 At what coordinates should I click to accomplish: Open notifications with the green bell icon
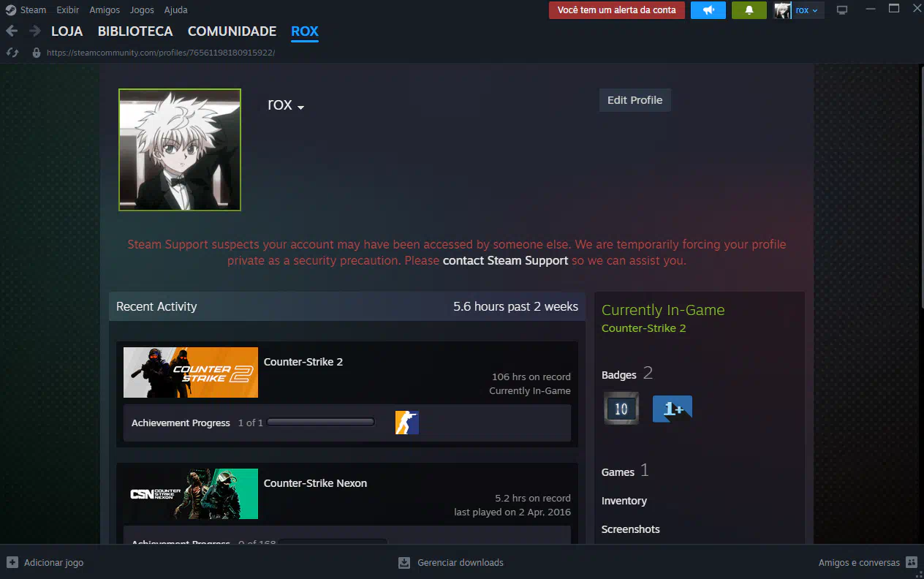click(x=749, y=10)
